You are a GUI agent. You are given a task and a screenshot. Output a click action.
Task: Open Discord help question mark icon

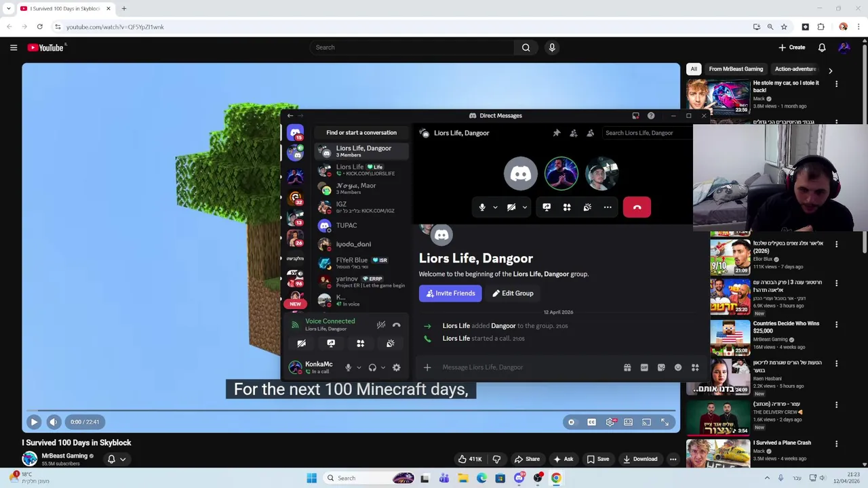[x=651, y=116]
